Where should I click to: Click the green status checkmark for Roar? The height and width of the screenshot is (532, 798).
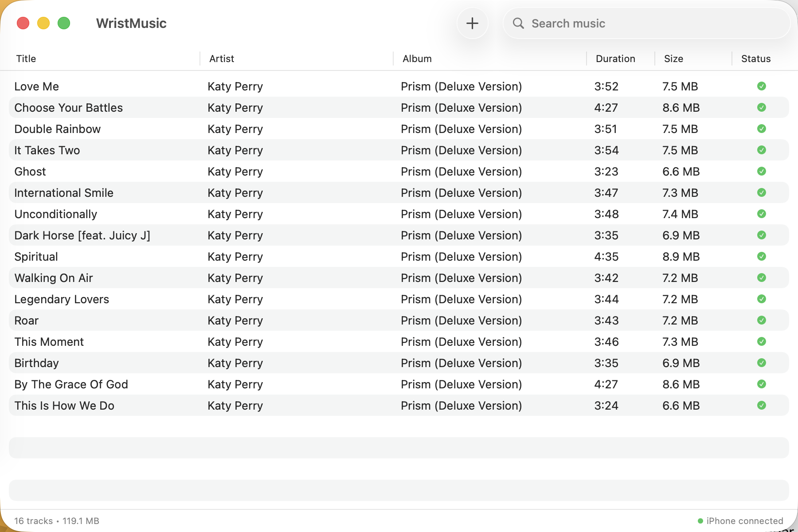coord(761,320)
